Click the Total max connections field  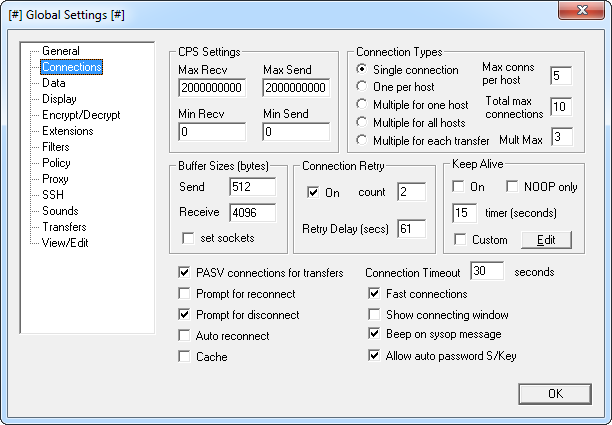click(561, 107)
